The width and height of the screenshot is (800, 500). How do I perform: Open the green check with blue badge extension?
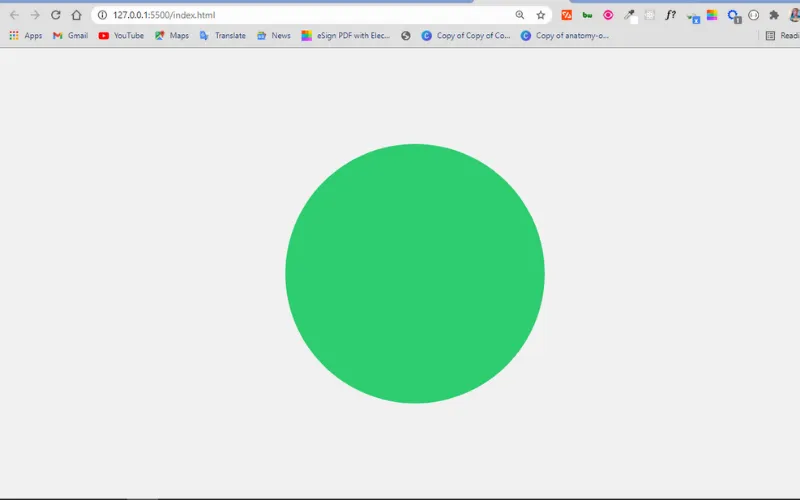coord(693,17)
